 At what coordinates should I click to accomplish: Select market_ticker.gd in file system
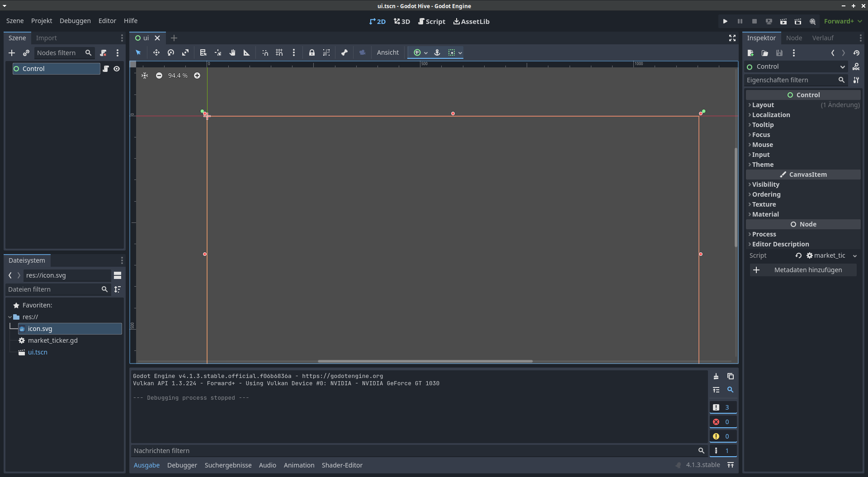click(x=52, y=340)
